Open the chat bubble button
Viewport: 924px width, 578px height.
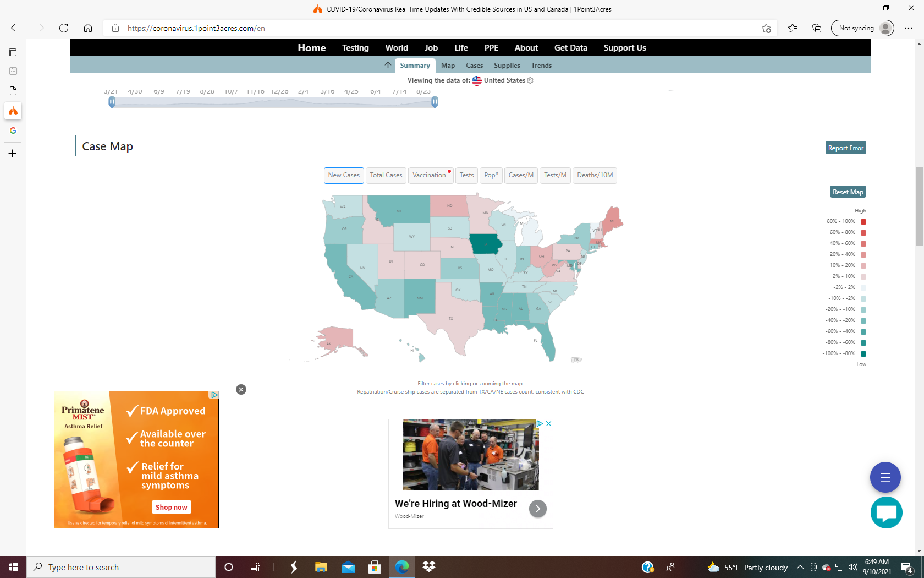(887, 512)
